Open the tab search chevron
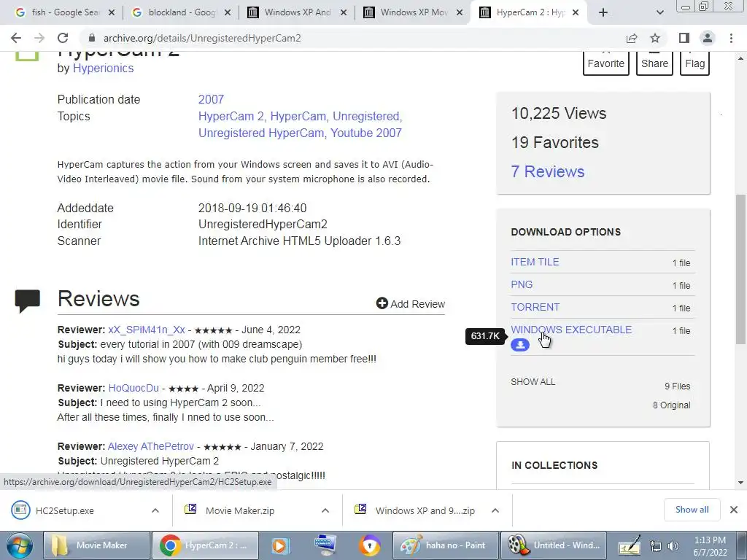Viewport: 747px width, 560px height. (x=659, y=13)
